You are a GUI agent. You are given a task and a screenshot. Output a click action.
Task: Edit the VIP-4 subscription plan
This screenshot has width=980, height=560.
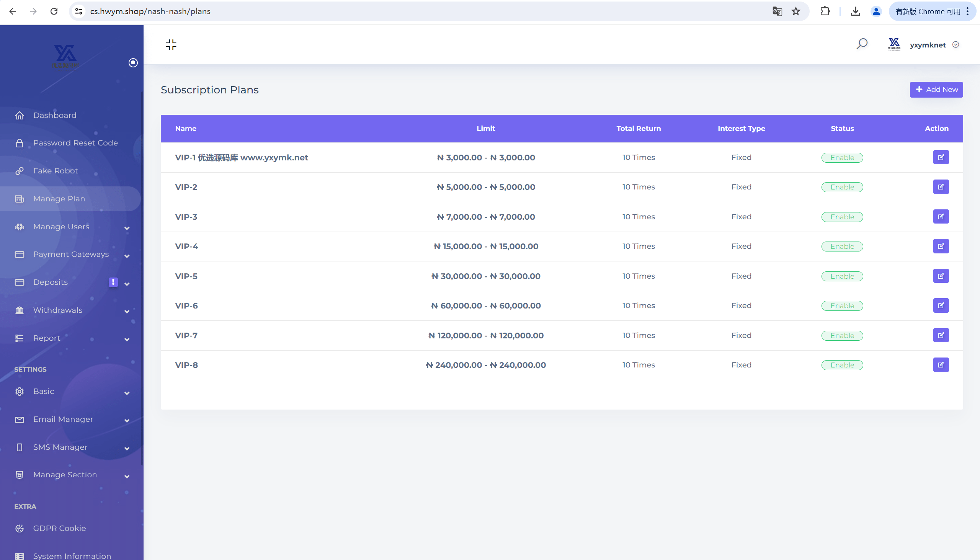941,246
